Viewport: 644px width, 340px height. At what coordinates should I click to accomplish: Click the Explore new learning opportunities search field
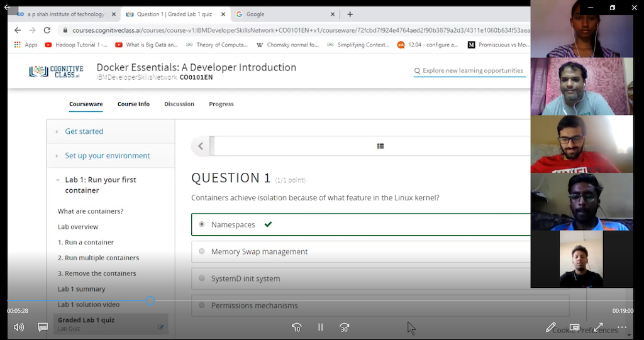pyautogui.click(x=469, y=70)
